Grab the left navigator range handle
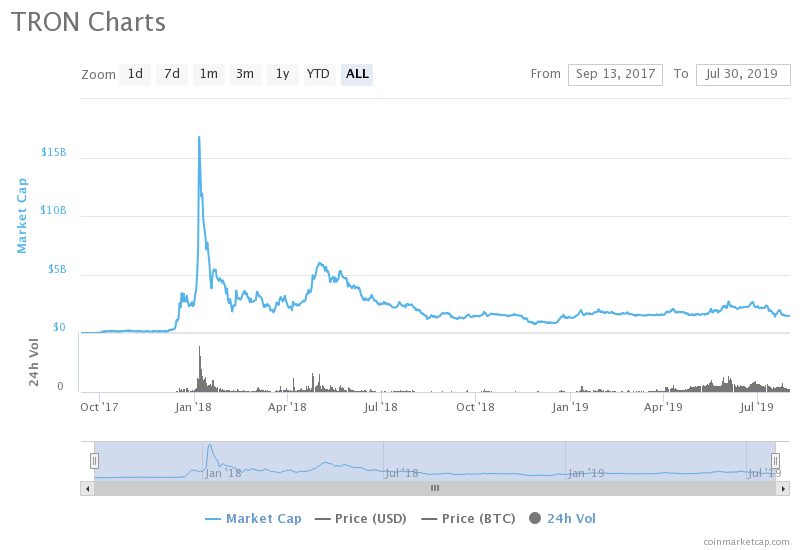The height and width of the screenshot is (550, 800). click(x=94, y=461)
